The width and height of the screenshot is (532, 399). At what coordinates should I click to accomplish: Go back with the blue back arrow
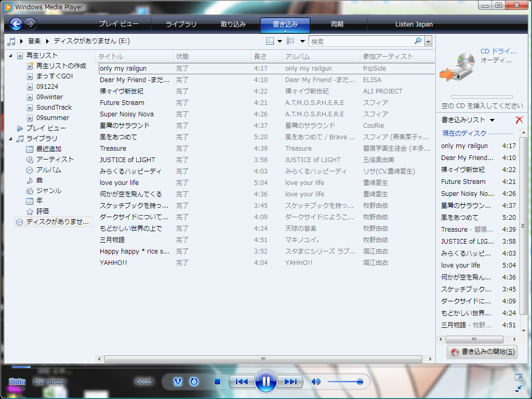[x=16, y=24]
